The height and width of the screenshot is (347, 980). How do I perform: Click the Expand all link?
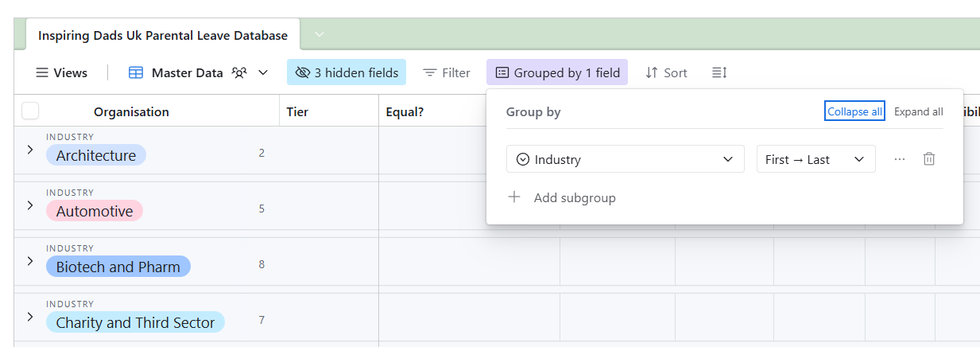(x=918, y=111)
